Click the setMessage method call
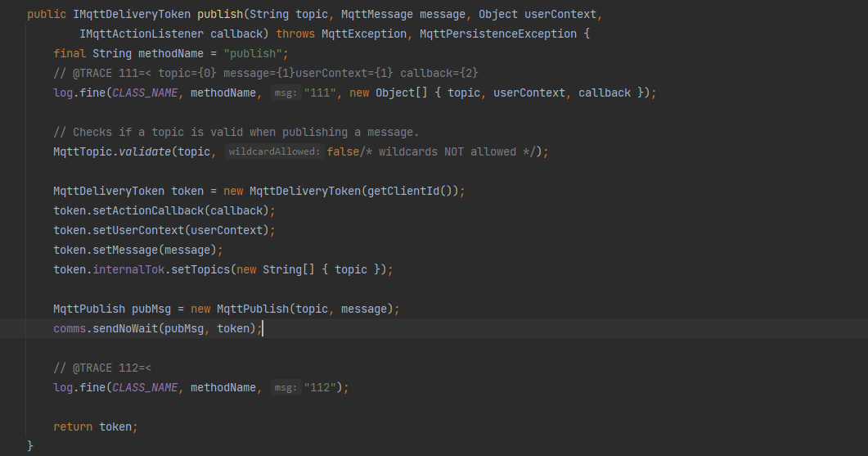Viewport: 868px width, 456px height. click(x=125, y=251)
